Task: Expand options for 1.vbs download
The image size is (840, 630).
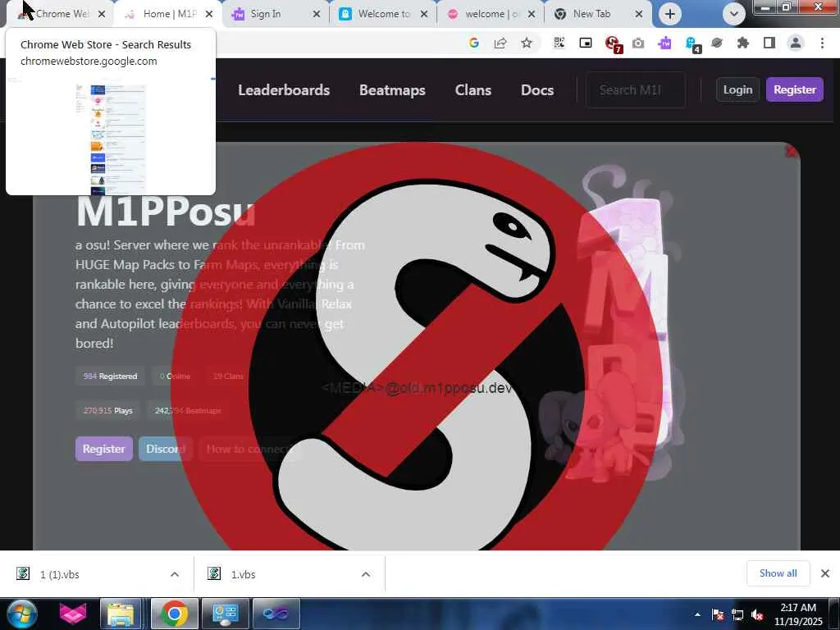Action: [366, 574]
